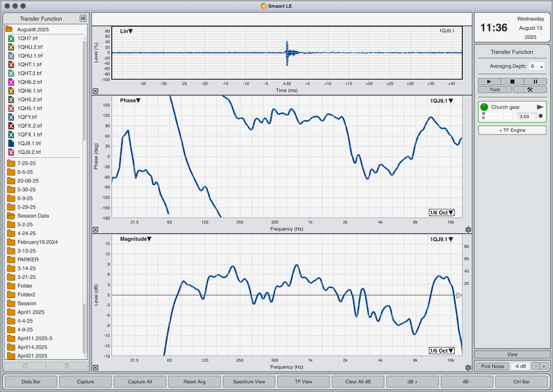Image resolution: width=553 pixels, height=392 pixels.
Task: Close the Phase plot pane
Action: [x=96, y=229]
